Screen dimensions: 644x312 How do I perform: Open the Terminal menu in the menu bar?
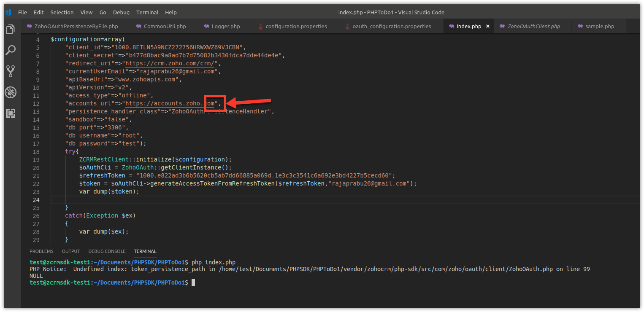147,12
